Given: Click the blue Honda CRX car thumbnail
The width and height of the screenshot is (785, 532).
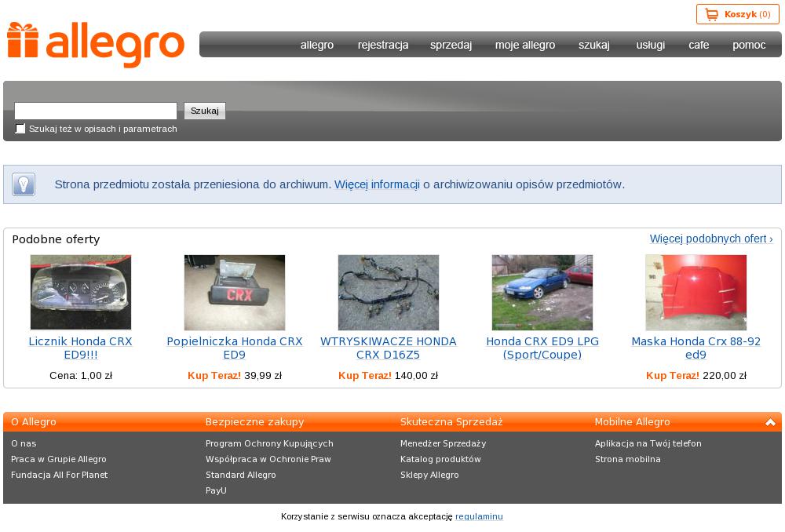Looking at the screenshot, I should [x=542, y=292].
